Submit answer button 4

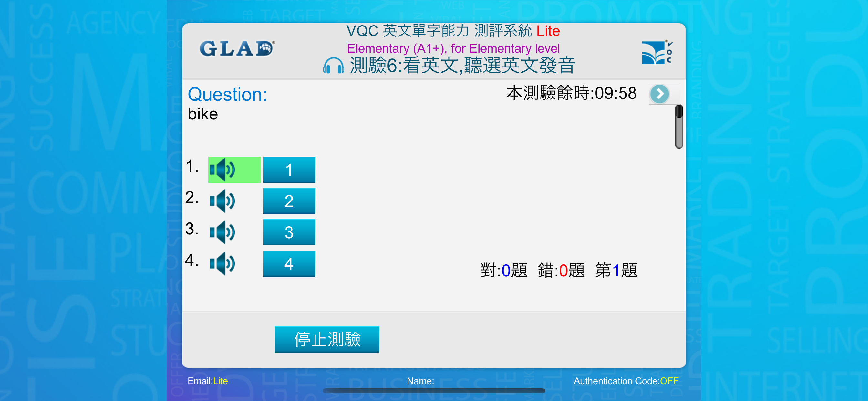(289, 263)
